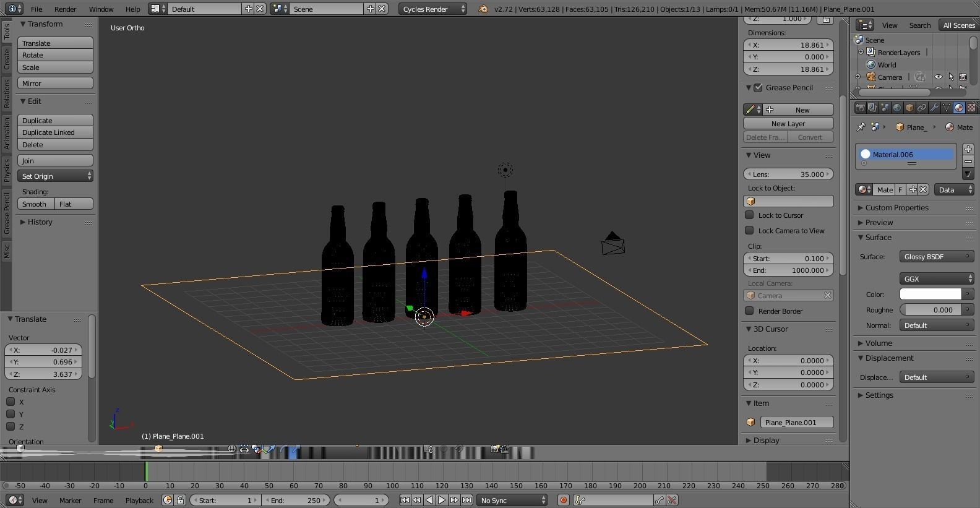Open the Help menu
This screenshot has width=980, height=508.
click(132, 9)
